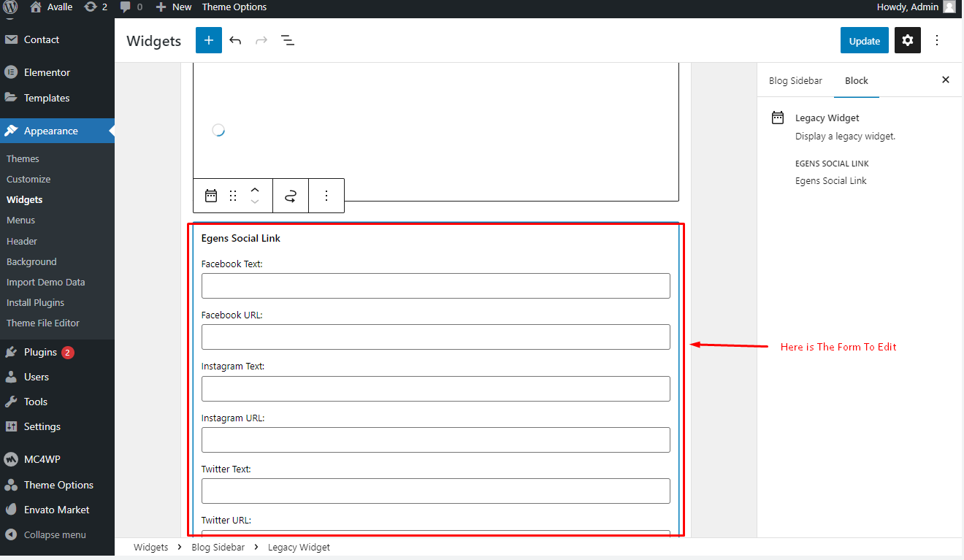Click Blog Sidebar in bottom breadcrumb

(x=218, y=547)
